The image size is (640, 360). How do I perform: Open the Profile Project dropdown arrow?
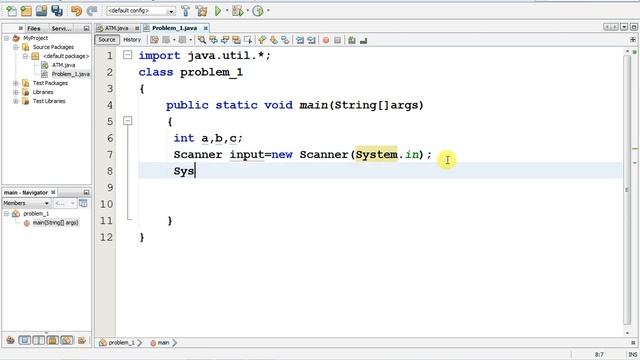(x=268, y=11)
